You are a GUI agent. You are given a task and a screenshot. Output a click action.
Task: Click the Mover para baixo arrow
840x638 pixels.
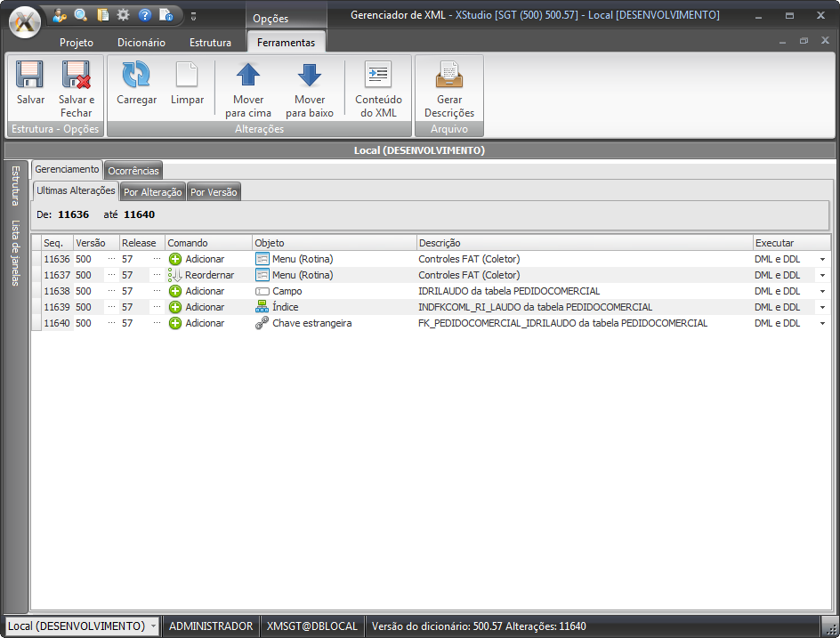coord(310,76)
